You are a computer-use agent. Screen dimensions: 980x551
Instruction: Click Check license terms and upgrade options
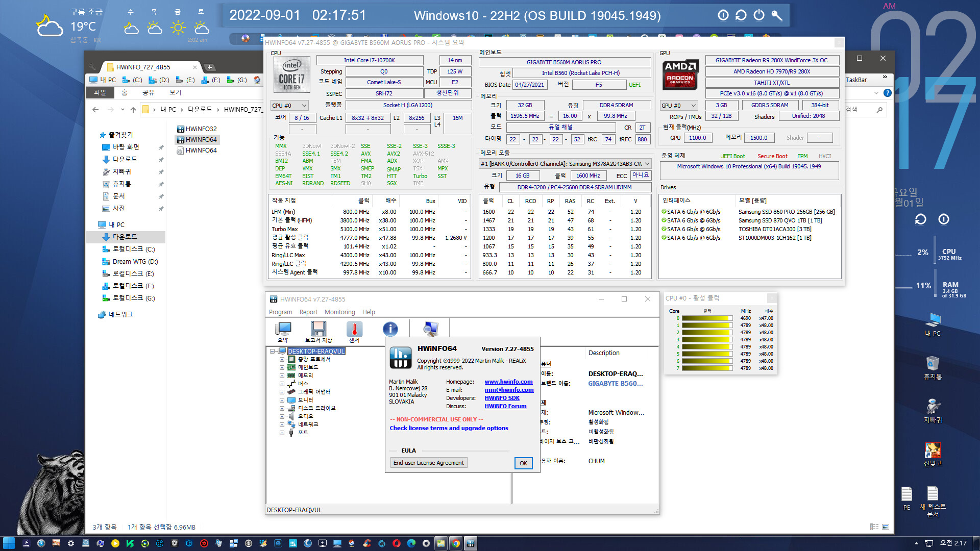[449, 429]
